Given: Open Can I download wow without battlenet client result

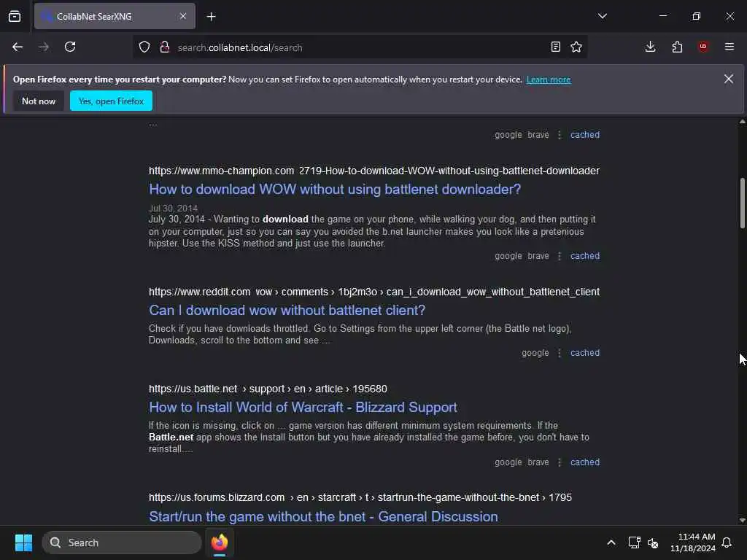Looking at the screenshot, I should coord(287,311).
